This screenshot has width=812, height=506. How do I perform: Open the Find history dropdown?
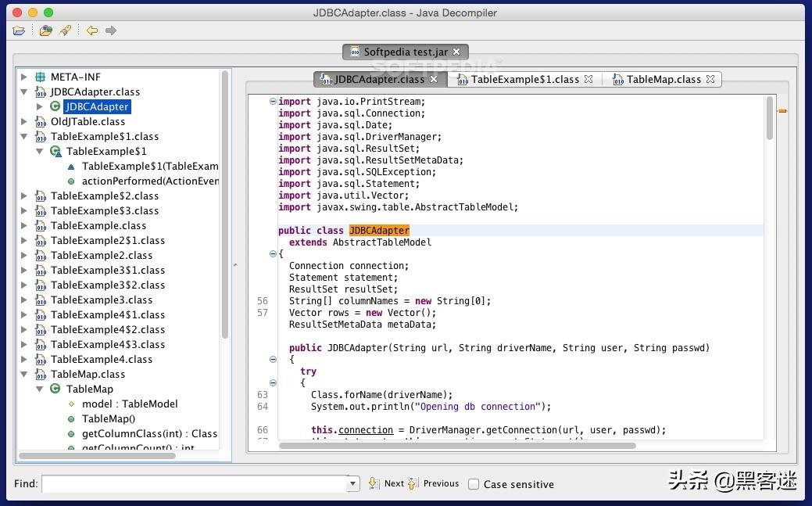coord(353,484)
